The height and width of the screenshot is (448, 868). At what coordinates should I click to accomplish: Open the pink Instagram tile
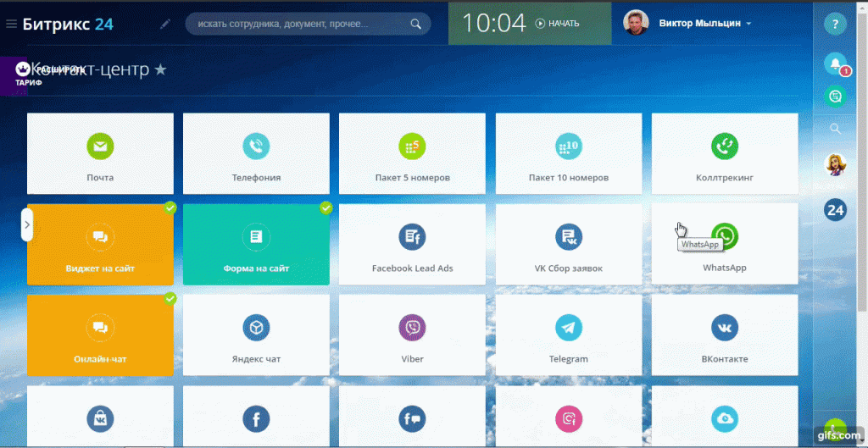(x=569, y=416)
